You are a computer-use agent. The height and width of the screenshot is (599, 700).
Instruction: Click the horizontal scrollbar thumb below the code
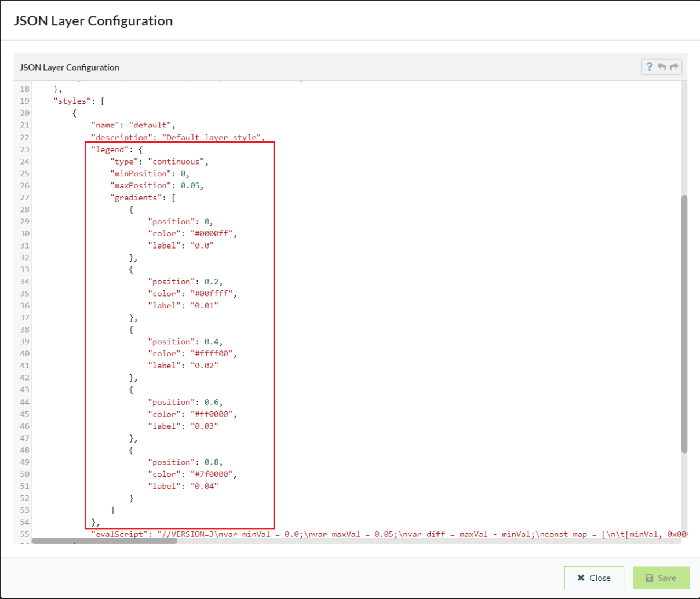(x=104, y=541)
